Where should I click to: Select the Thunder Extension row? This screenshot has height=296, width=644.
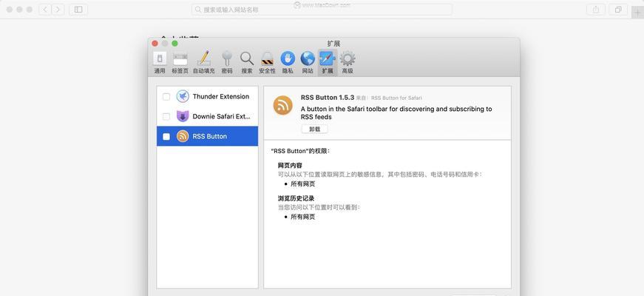(x=208, y=96)
